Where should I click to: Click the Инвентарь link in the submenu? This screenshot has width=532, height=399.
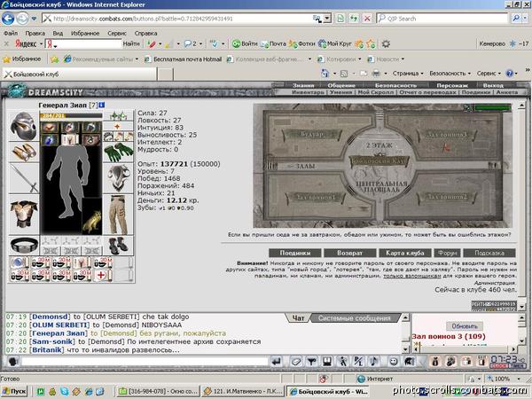click(x=308, y=92)
